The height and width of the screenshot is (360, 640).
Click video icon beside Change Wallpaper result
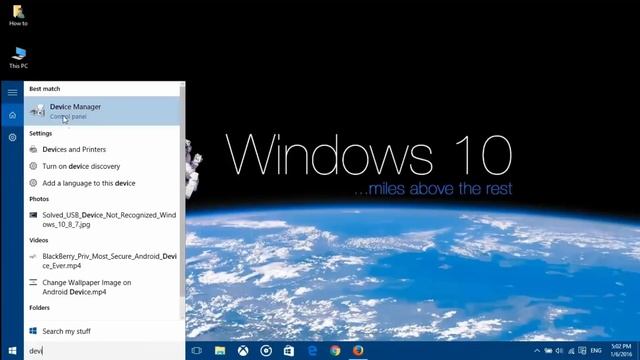click(x=33, y=282)
